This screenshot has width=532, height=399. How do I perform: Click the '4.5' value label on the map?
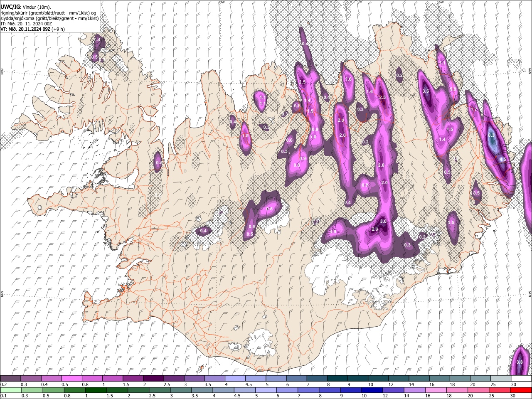pos(503,159)
